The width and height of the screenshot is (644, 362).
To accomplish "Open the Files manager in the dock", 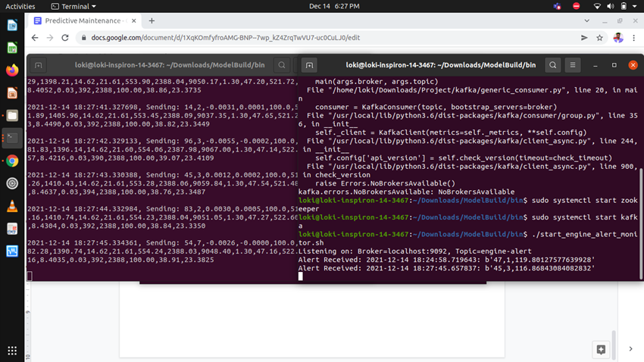I will coord(12,115).
